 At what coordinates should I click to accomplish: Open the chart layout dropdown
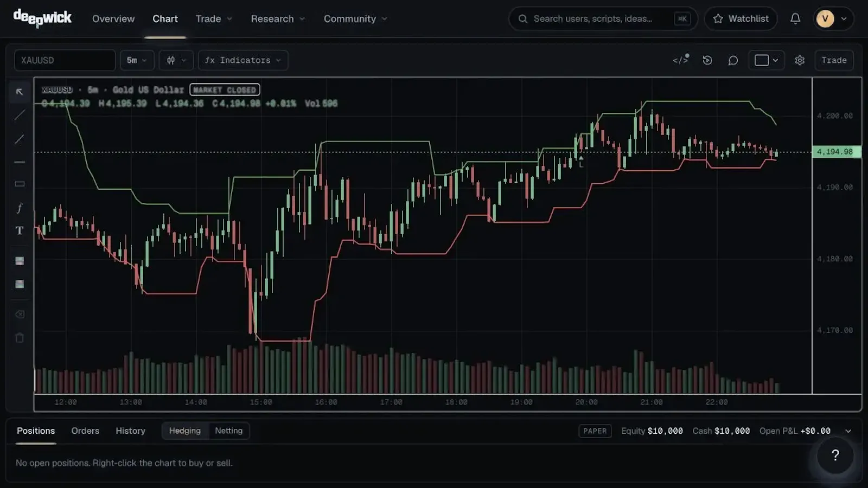pos(767,60)
